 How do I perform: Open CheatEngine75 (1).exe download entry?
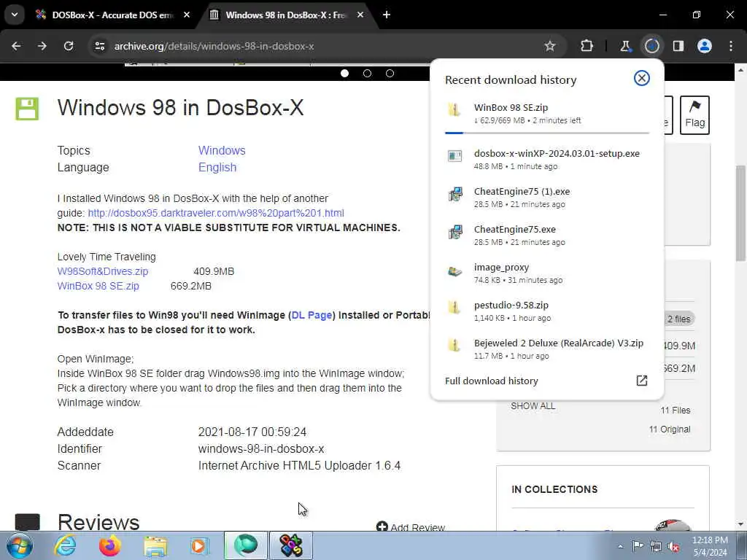546,198
